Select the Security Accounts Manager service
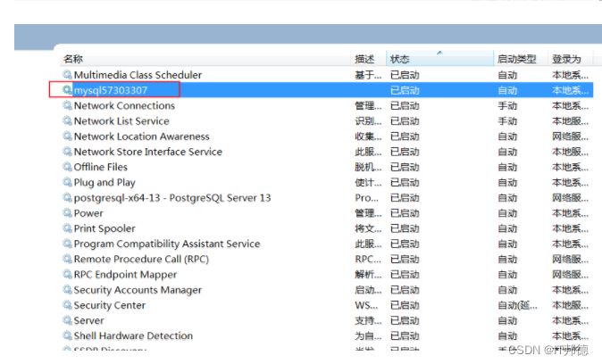This screenshot has height=364, width=602. coord(137,290)
